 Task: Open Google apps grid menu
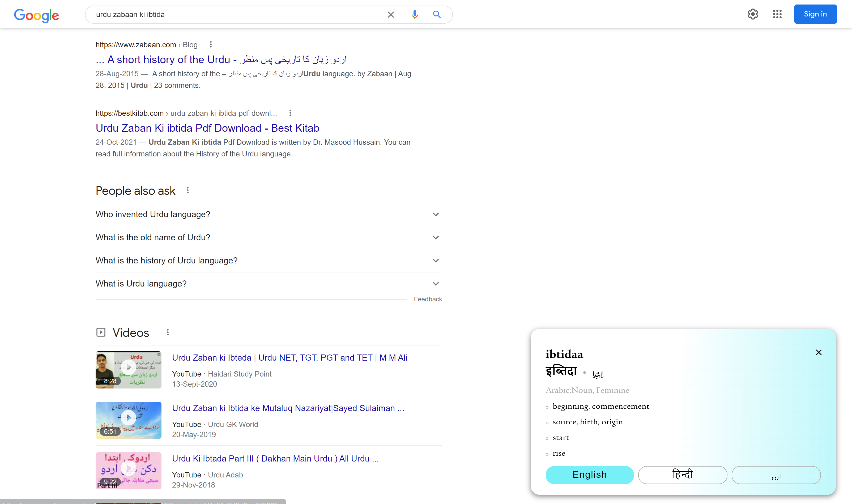coord(777,14)
